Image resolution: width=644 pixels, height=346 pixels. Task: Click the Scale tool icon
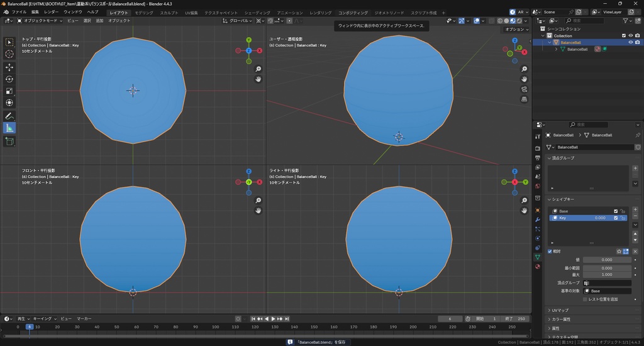point(9,91)
